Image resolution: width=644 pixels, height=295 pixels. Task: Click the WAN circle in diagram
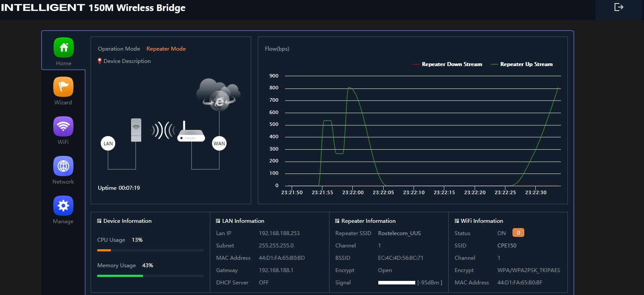coord(219,143)
